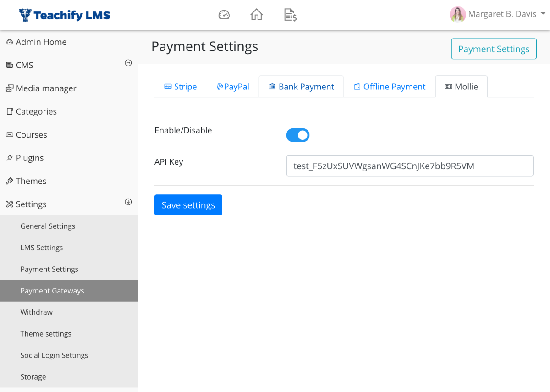Open Media manager in sidebar
The image size is (550, 392).
coord(69,88)
